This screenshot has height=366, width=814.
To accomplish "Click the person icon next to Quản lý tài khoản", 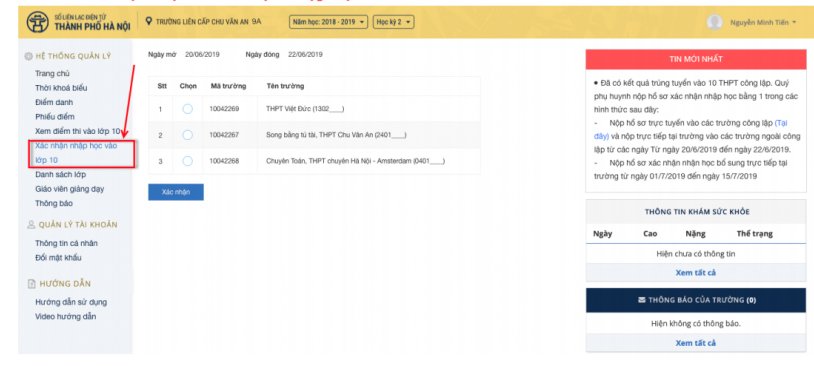I will point(31,225).
